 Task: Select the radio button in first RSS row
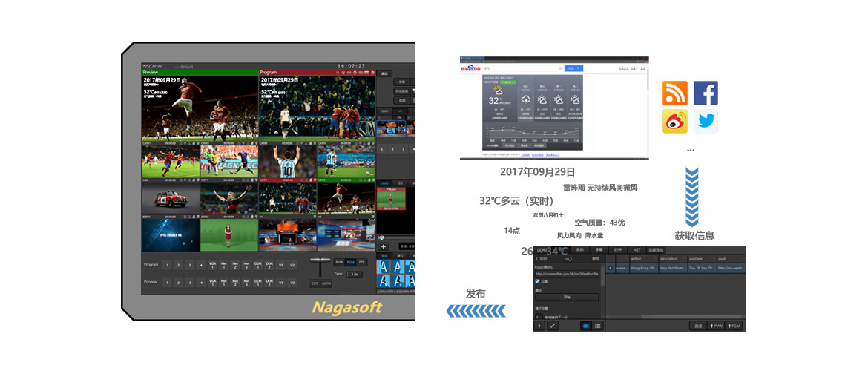(x=610, y=268)
